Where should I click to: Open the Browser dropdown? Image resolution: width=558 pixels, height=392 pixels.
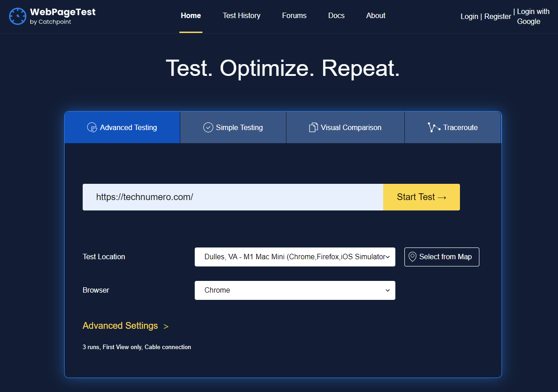click(x=295, y=290)
